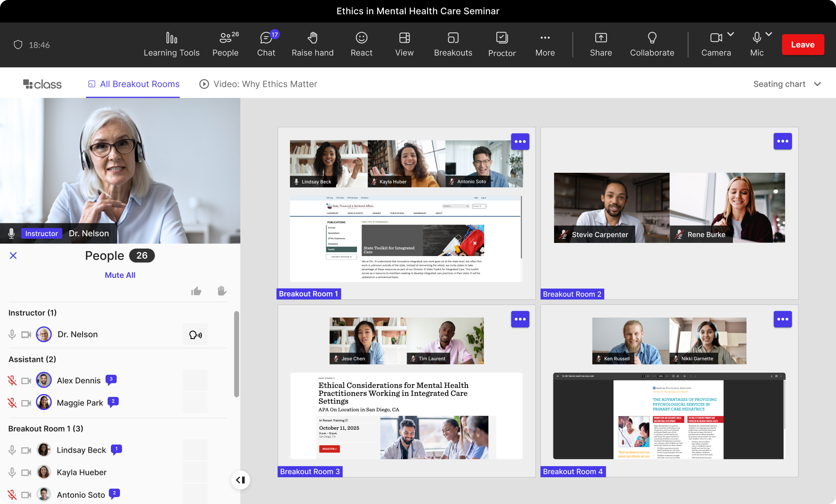The image size is (836, 504).
Task: Open the Breakouts tool
Action: [x=453, y=44]
